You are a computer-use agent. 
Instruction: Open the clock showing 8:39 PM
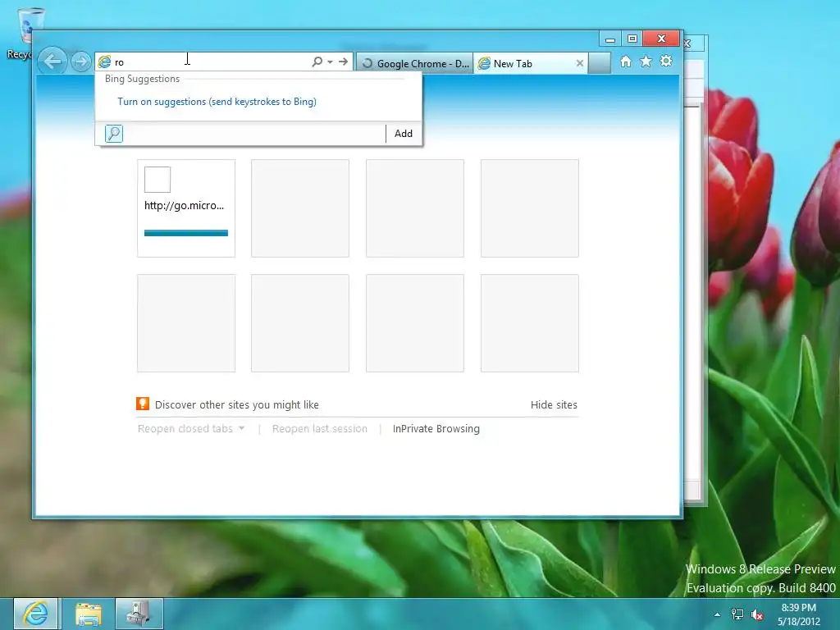[x=799, y=614]
